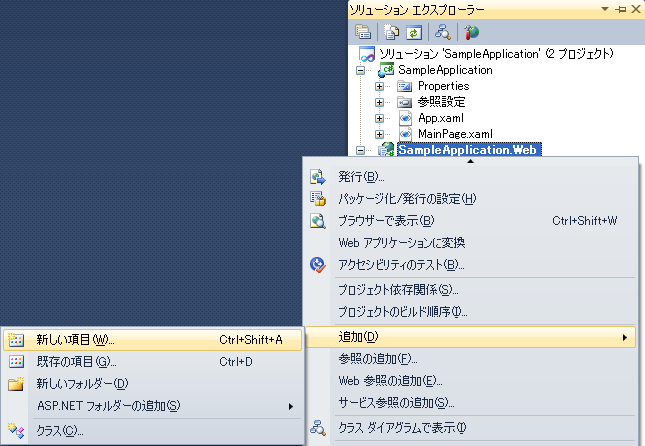Click the App.xaml file icon
The width and height of the screenshot is (645, 446).
(x=406, y=118)
